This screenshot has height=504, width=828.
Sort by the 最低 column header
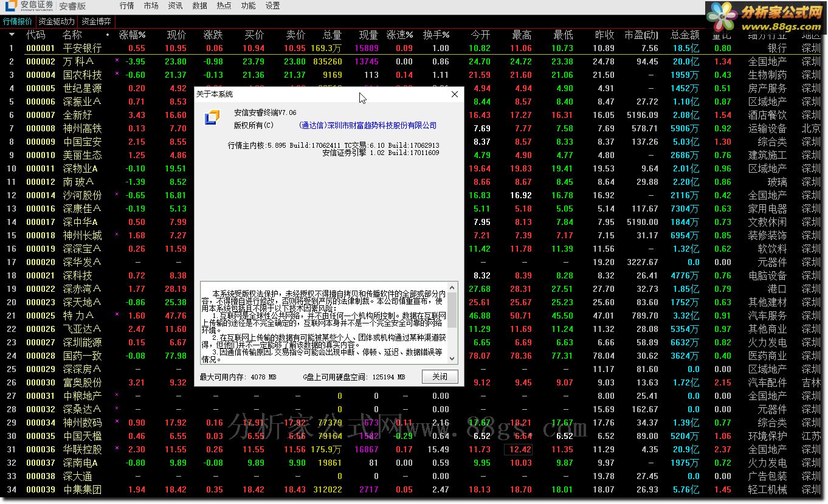point(563,35)
